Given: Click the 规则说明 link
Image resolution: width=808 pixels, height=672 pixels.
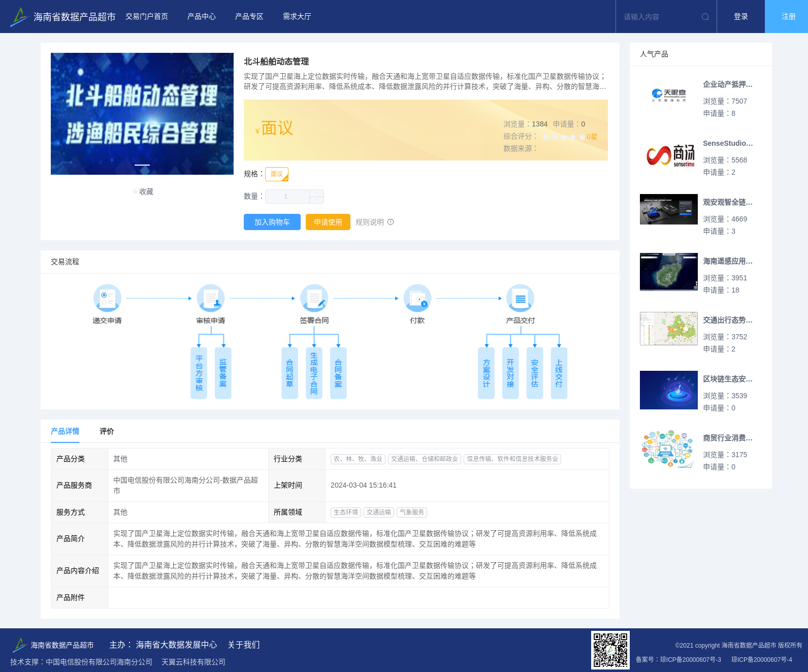Looking at the screenshot, I should 370,222.
